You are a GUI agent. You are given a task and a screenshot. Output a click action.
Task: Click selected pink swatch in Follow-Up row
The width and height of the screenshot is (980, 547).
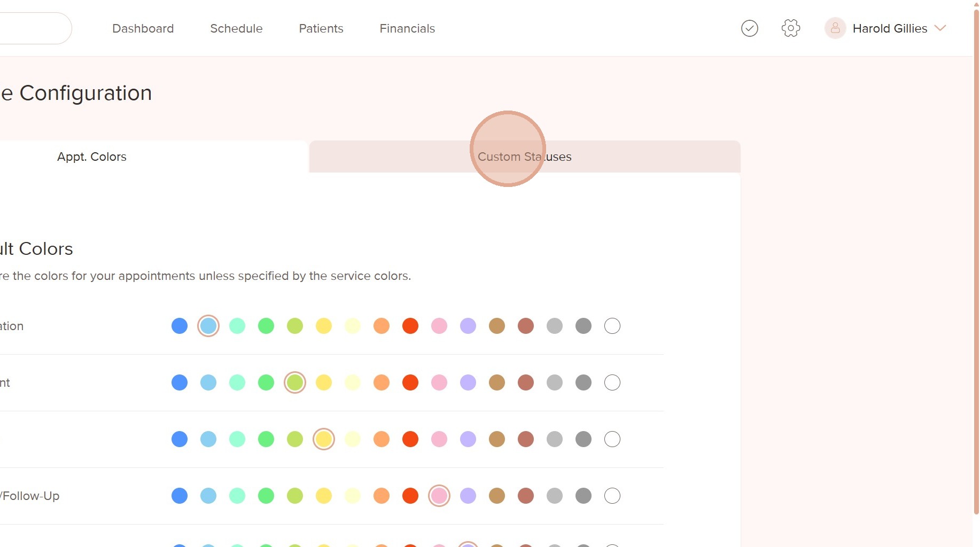coord(439,496)
